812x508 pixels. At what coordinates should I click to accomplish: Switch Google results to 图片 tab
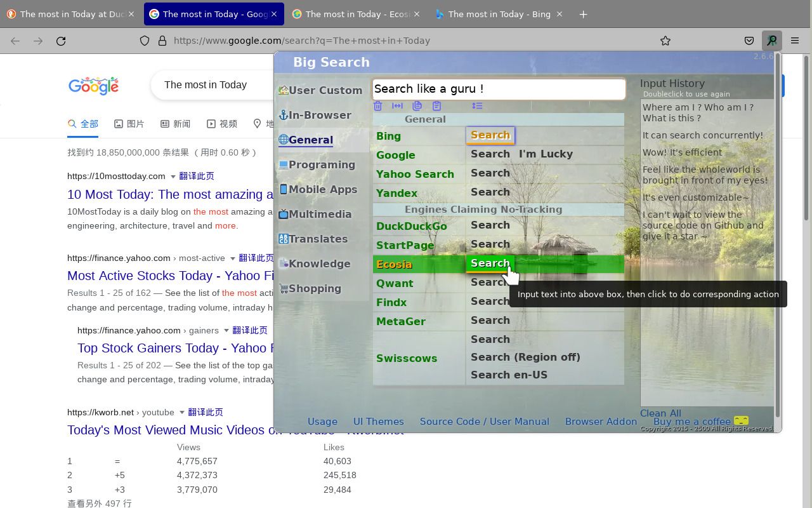click(129, 124)
